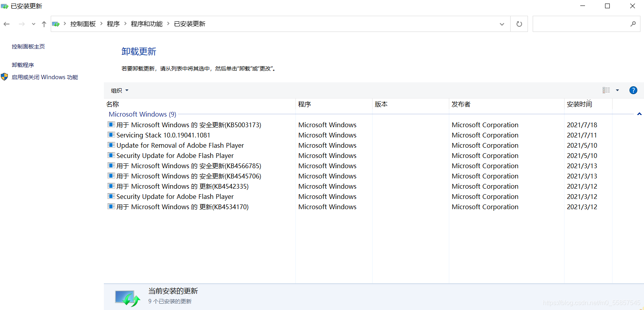Click the installed updates icon in details pane
Viewport: 644px width, 310px height.
point(127,298)
